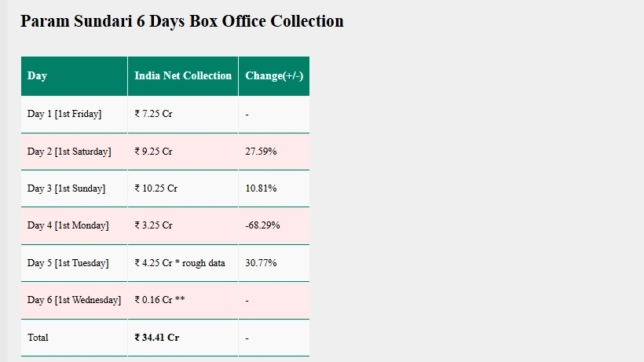This screenshot has width=644, height=362.
Task: Click the 10.81% change value
Action: (x=261, y=188)
